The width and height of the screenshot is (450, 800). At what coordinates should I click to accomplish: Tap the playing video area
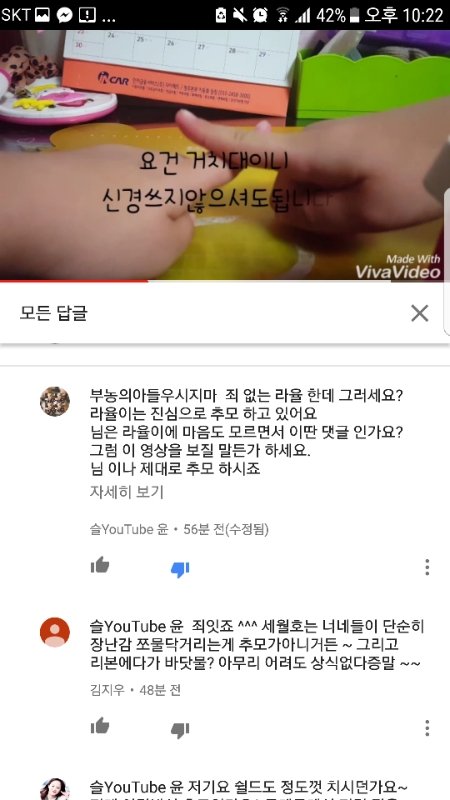pyautogui.click(x=225, y=155)
